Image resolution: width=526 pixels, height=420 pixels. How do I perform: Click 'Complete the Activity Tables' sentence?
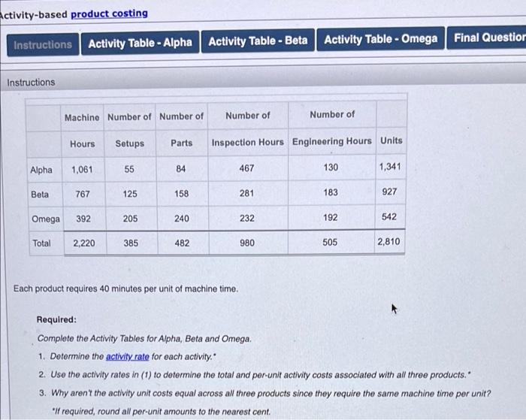[144, 339]
